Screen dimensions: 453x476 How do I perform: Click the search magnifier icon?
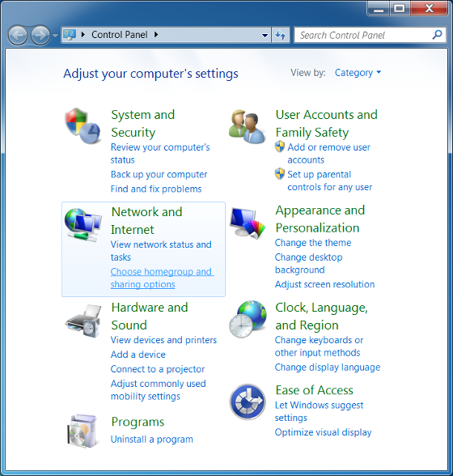[x=437, y=35]
